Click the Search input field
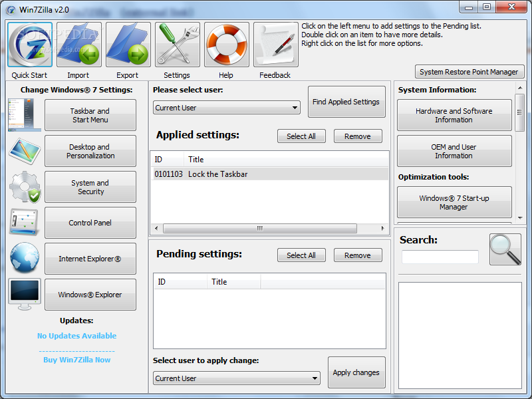 pyautogui.click(x=440, y=257)
